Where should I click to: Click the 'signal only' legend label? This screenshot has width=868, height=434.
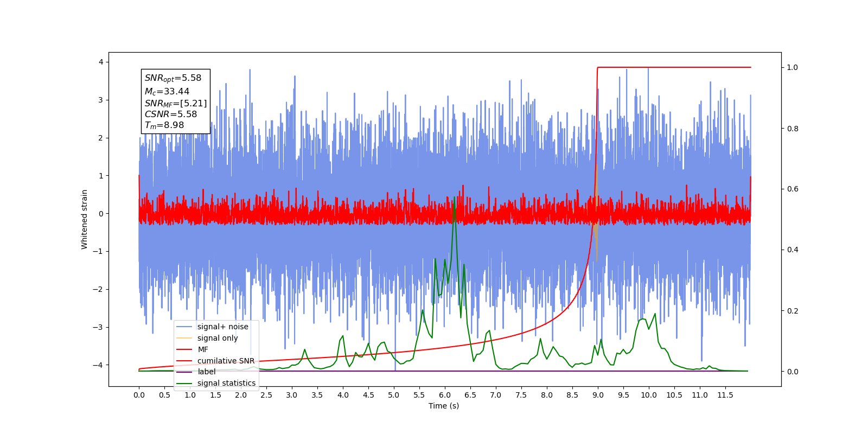(x=218, y=338)
